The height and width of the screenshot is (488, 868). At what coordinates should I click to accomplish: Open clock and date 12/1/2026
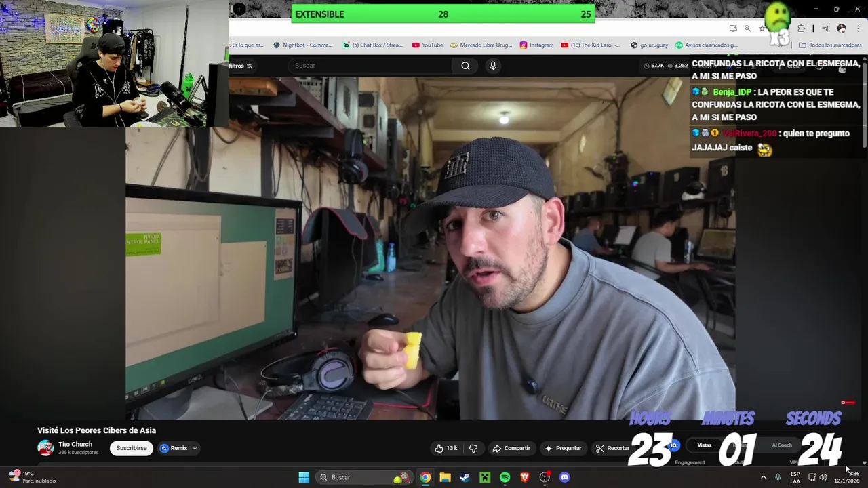847,477
